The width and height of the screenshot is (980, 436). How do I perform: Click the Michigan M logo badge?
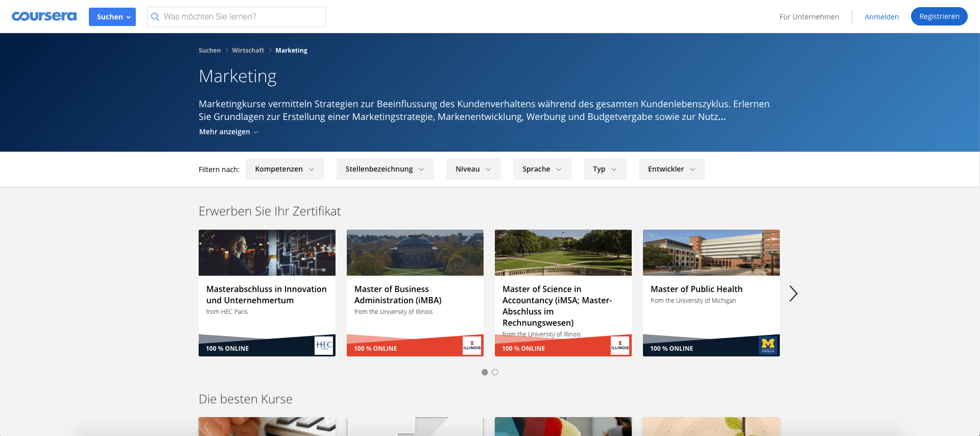click(x=768, y=345)
